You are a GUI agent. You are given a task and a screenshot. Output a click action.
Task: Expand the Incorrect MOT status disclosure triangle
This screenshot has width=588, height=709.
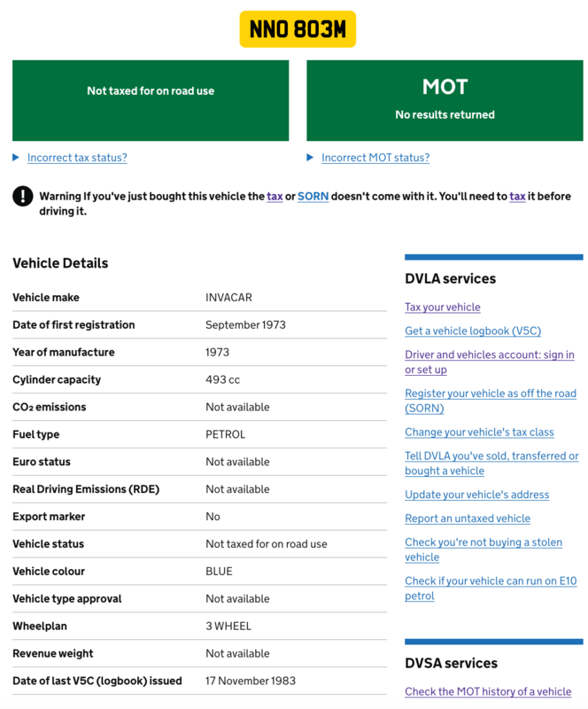pos(310,158)
